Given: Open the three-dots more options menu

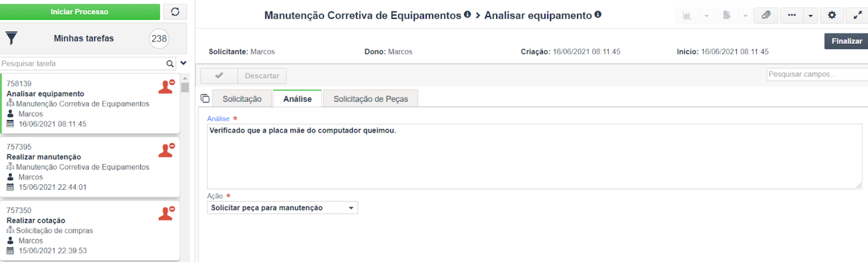Looking at the screenshot, I should 791,15.
